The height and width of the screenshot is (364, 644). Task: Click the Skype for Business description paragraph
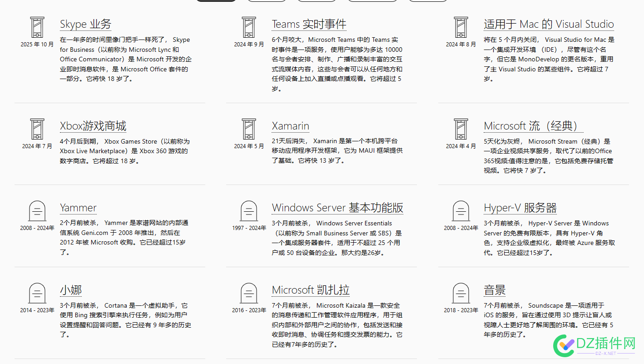pyautogui.click(x=126, y=59)
